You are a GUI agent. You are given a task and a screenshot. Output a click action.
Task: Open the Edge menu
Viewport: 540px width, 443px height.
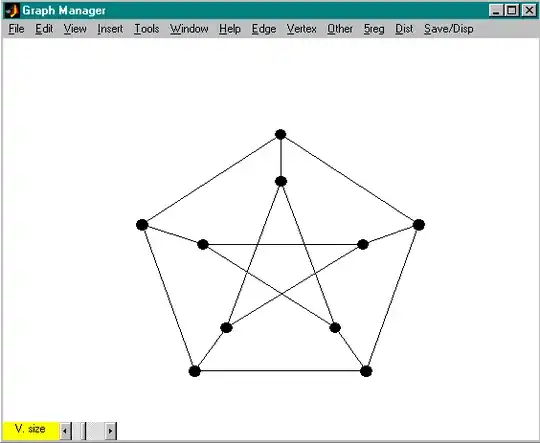point(264,29)
